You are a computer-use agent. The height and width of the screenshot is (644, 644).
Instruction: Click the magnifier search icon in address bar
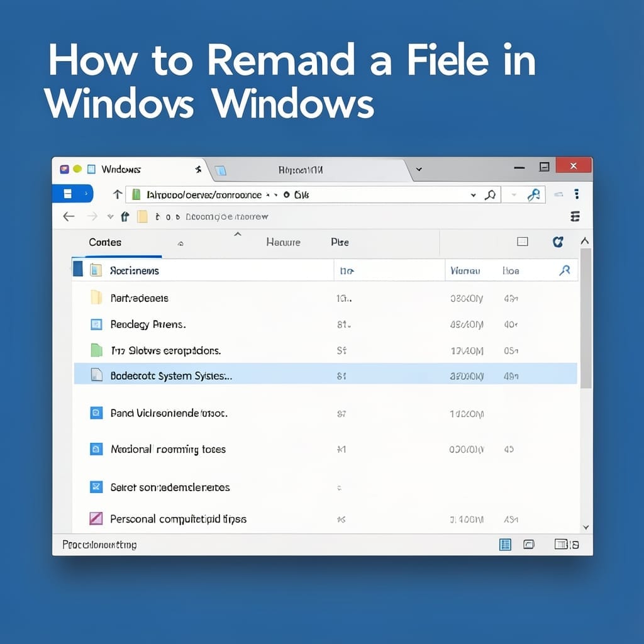point(490,195)
